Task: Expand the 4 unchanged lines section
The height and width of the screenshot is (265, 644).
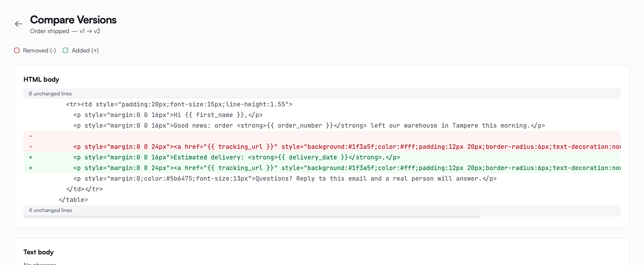Action: click(322, 210)
